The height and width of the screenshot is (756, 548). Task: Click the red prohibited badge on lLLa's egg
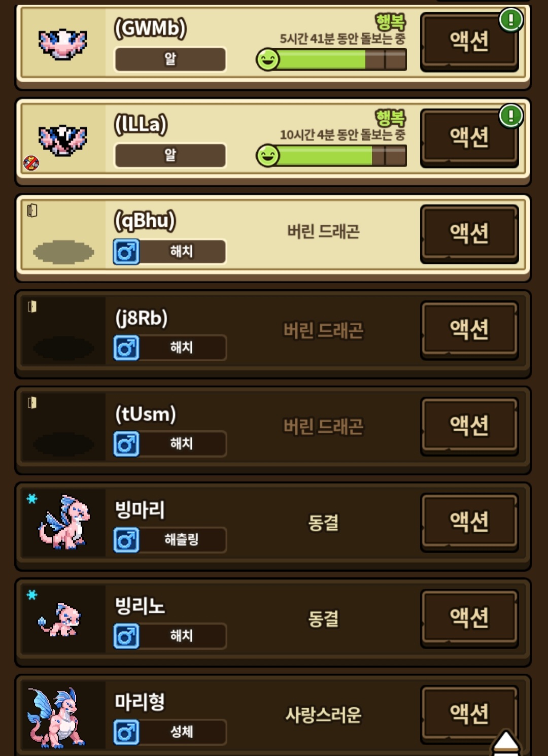pos(31,163)
